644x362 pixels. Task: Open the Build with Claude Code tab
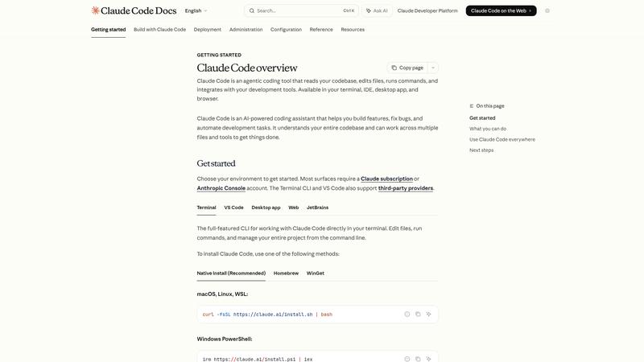[159, 30]
